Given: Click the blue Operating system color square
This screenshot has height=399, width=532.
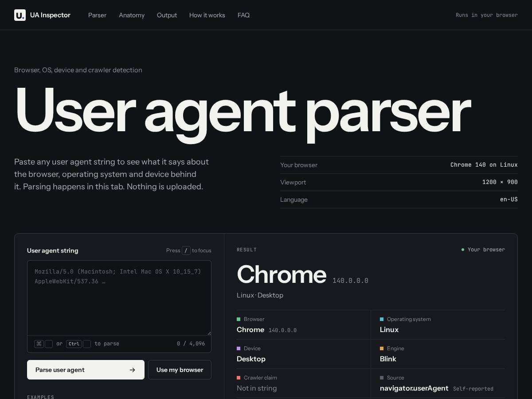Looking at the screenshot, I should coord(382,319).
